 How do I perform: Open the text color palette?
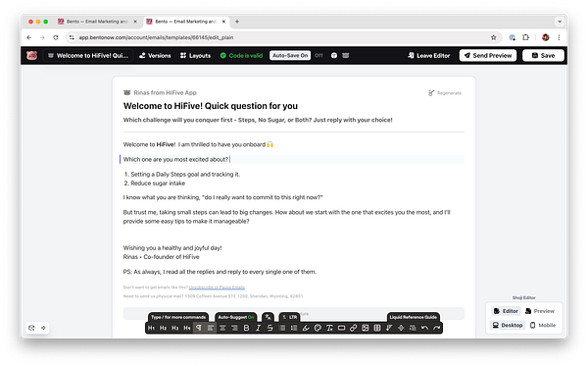click(318, 328)
